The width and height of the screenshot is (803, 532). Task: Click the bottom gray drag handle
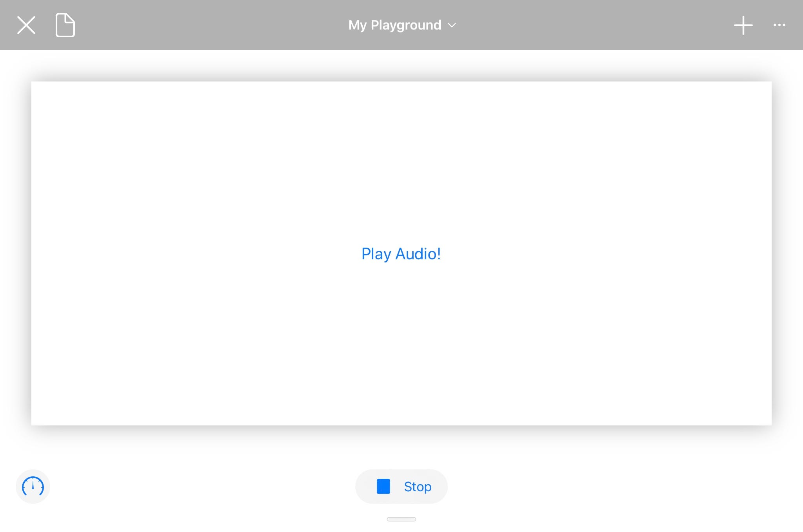[x=401, y=519]
